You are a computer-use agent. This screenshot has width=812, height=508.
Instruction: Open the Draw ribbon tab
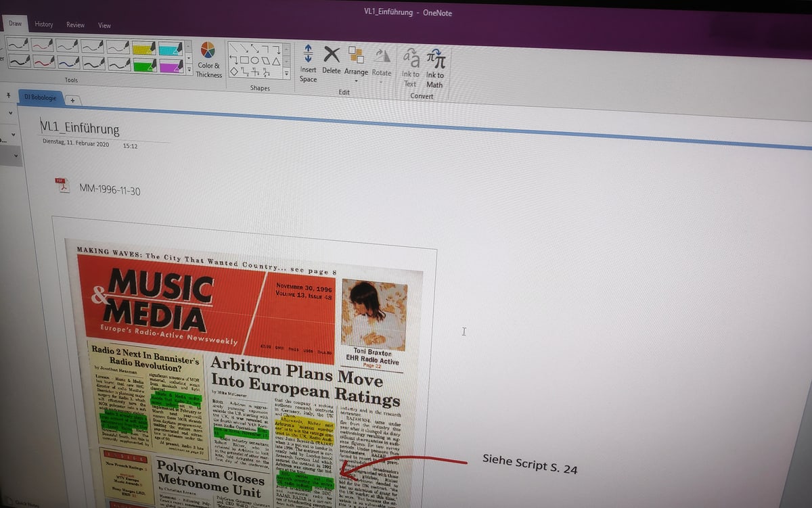tap(15, 24)
